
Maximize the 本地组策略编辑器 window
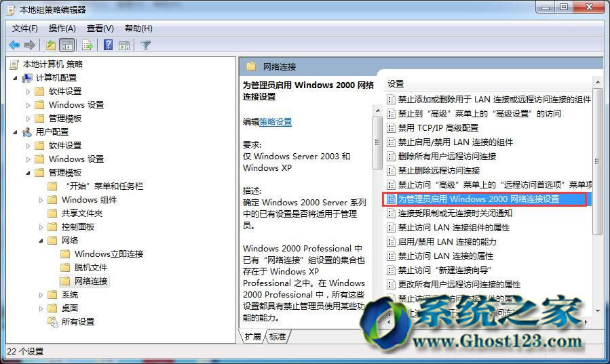pos(564,7)
